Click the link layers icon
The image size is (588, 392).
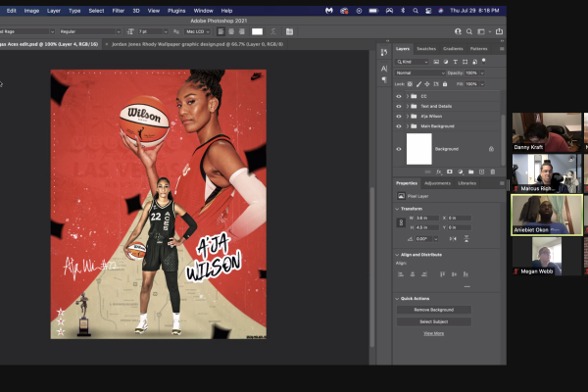coord(428,171)
